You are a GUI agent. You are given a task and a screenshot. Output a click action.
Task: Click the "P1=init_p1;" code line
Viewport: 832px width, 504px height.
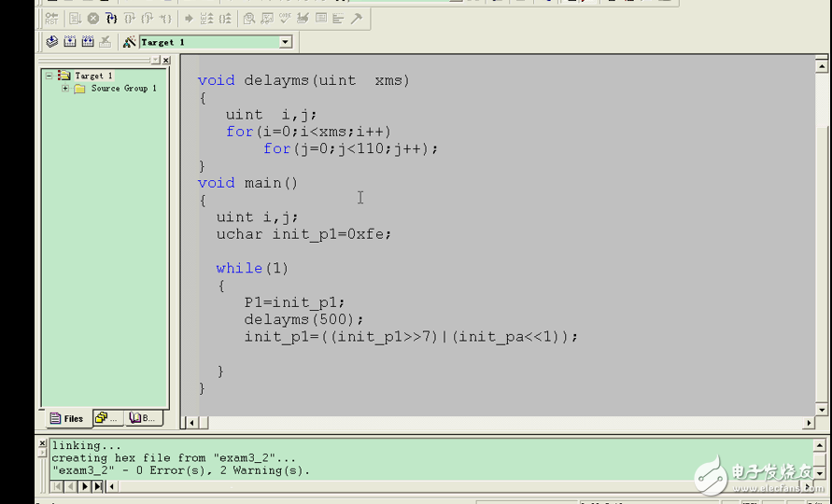click(294, 302)
